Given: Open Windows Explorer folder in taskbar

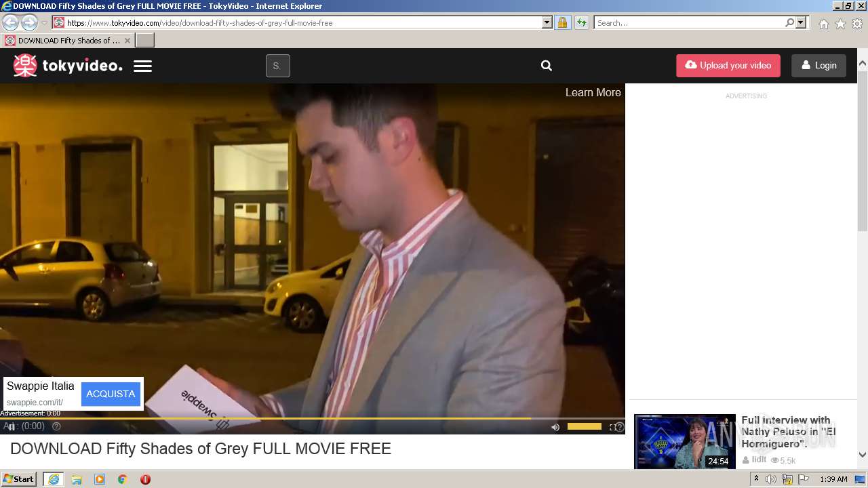Looking at the screenshot, I should point(77,479).
